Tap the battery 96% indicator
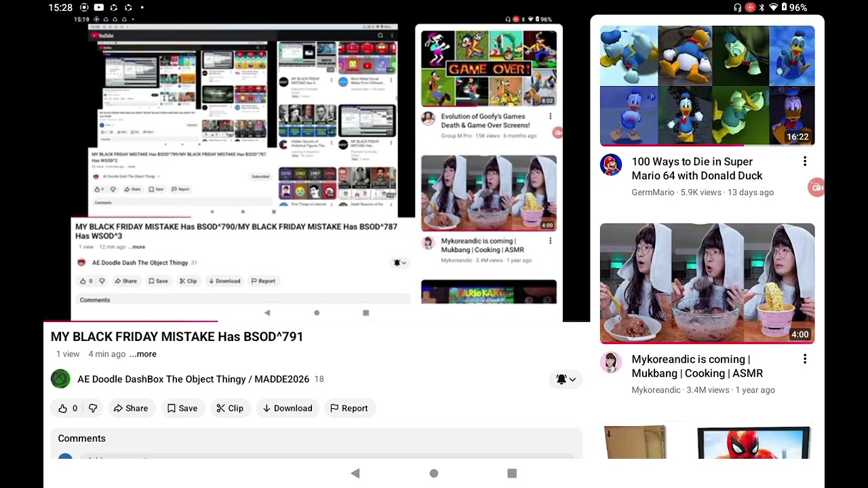The image size is (868, 488). click(x=794, y=7)
